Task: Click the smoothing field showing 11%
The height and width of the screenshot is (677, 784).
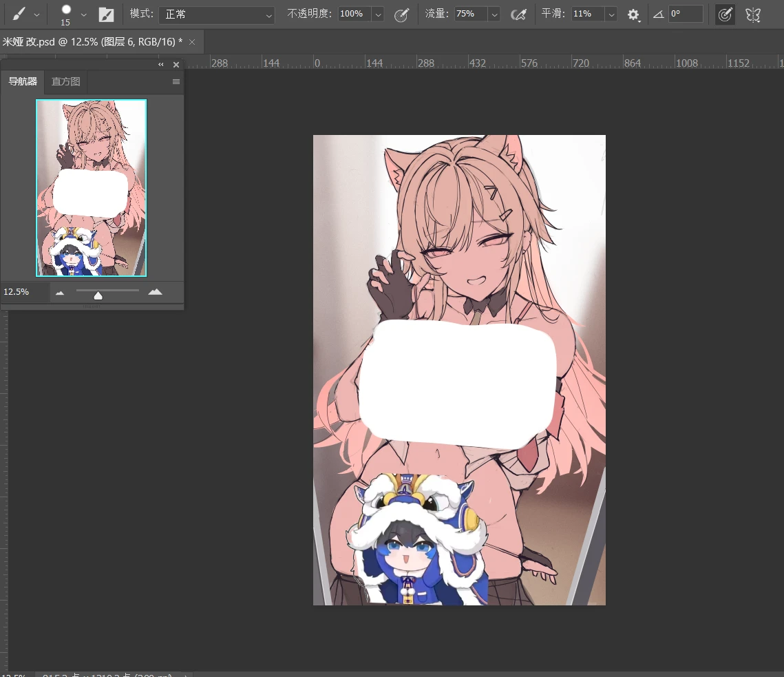Action: 588,14
